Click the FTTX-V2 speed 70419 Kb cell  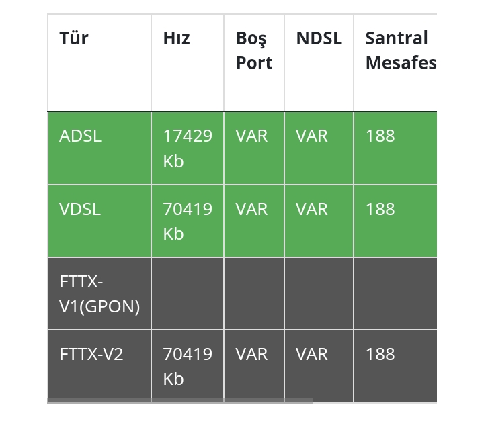187,366
